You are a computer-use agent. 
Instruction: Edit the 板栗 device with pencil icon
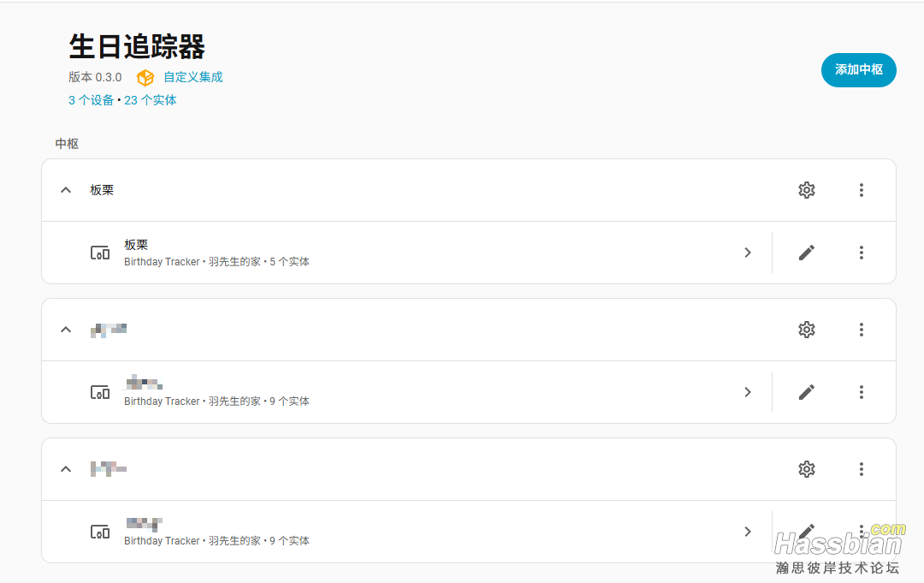click(x=806, y=253)
